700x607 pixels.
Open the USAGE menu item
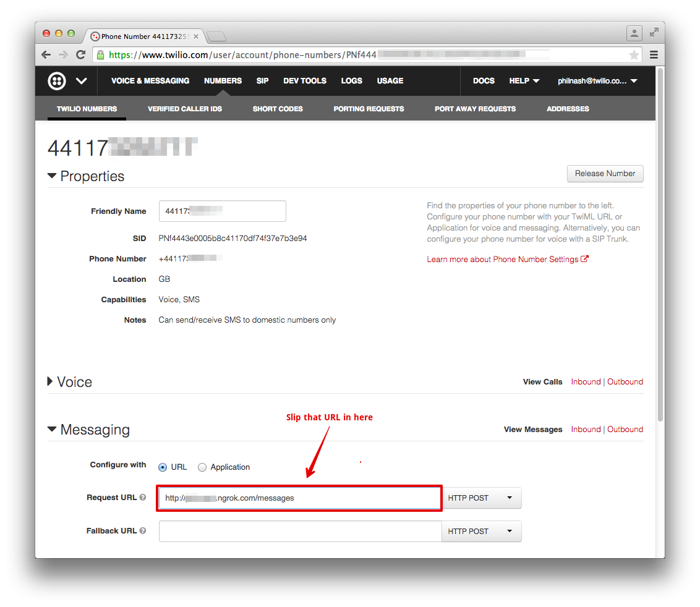(390, 81)
